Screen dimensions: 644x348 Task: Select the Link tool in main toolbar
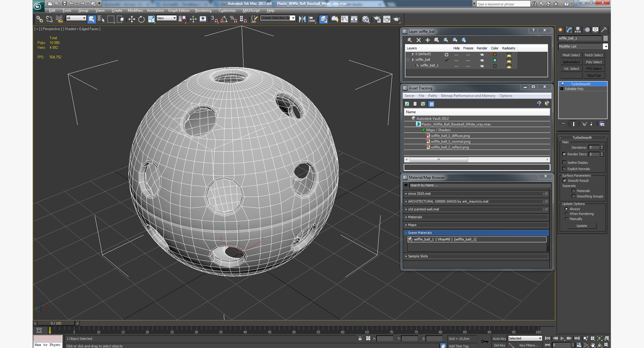point(40,19)
